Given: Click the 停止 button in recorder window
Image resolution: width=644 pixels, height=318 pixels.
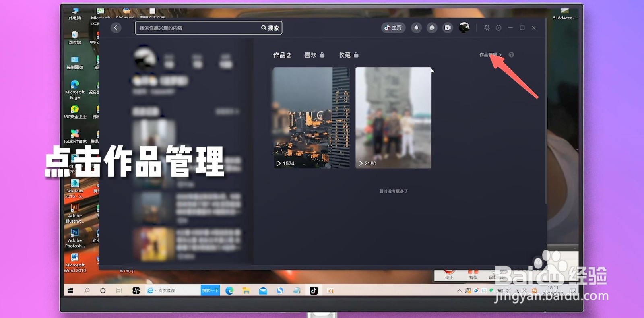Looking at the screenshot, I should [x=449, y=275].
